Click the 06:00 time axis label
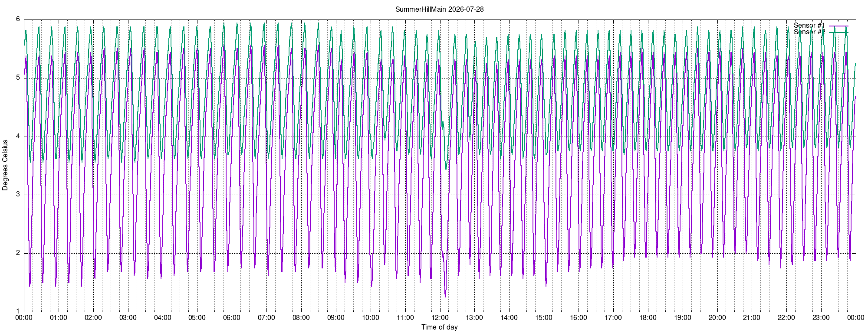The height and width of the screenshot is (333, 868). click(x=232, y=318)
